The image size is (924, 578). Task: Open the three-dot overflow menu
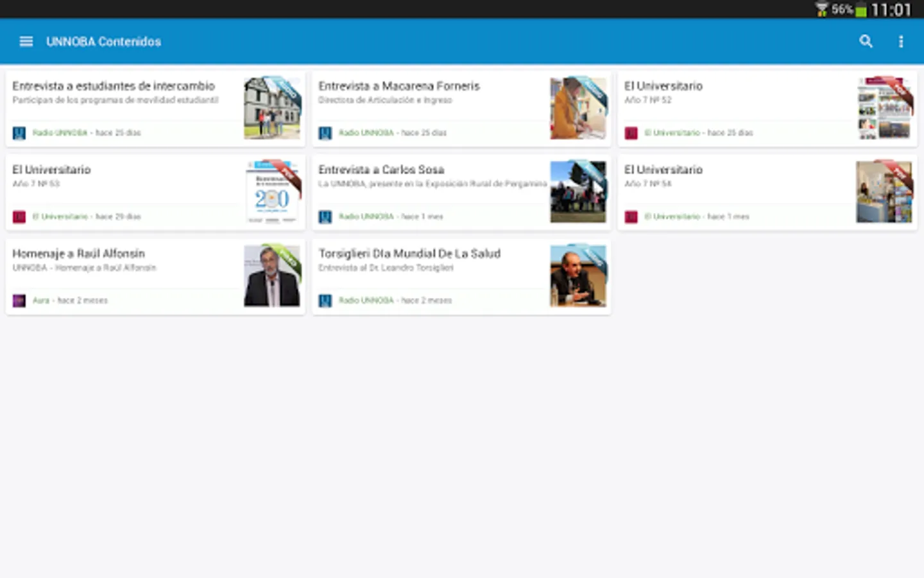click(x=901, y=42)
